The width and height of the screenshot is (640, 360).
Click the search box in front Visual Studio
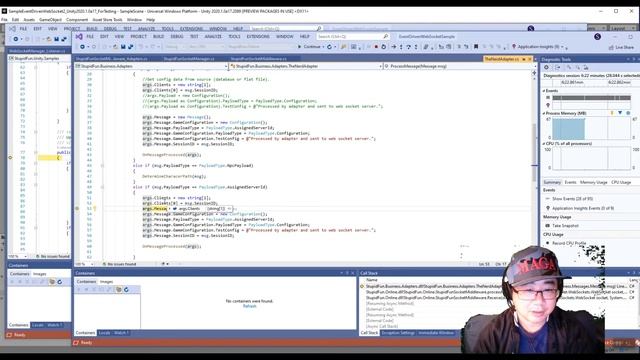pos(353,36)
